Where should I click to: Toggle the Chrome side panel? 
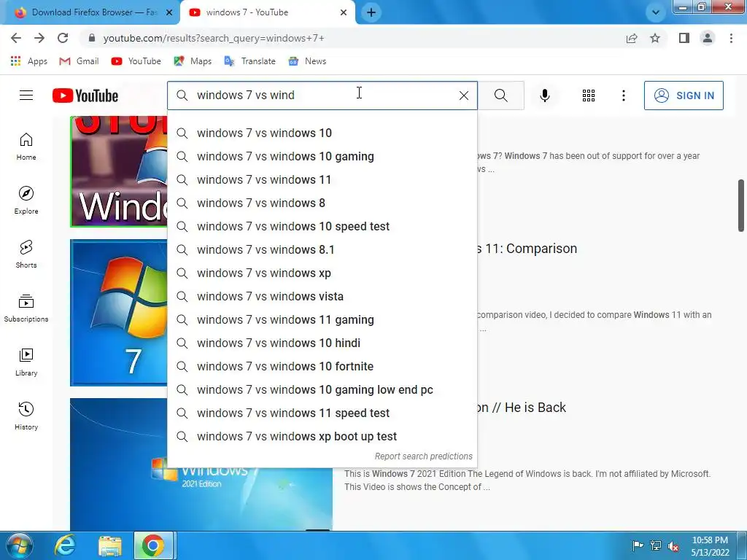[684, 38]
